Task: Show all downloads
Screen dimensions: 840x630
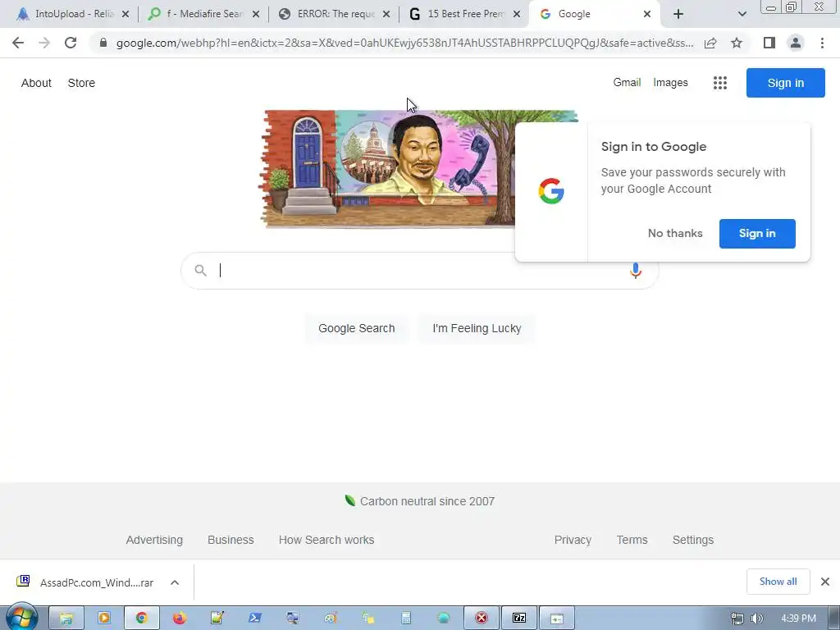Action: click(778, 582)
